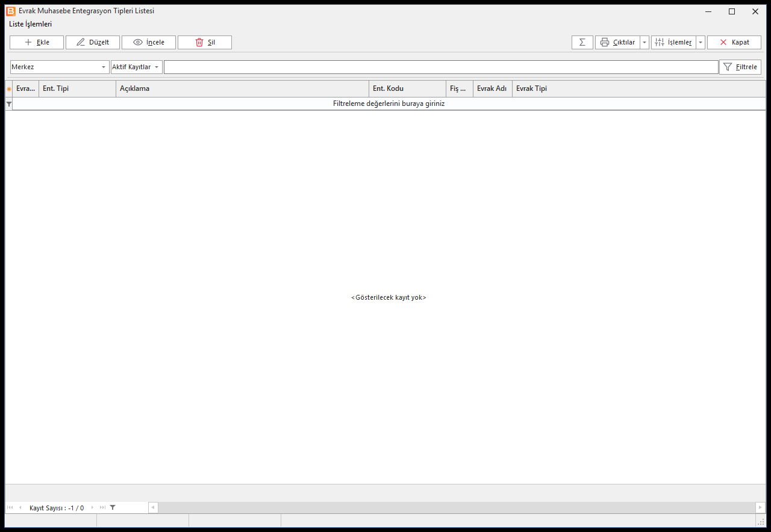The height and width of the screenshot is (532, 771).
Task: Click the horizontal scrollbar right arrow
Action: point(761,508)
